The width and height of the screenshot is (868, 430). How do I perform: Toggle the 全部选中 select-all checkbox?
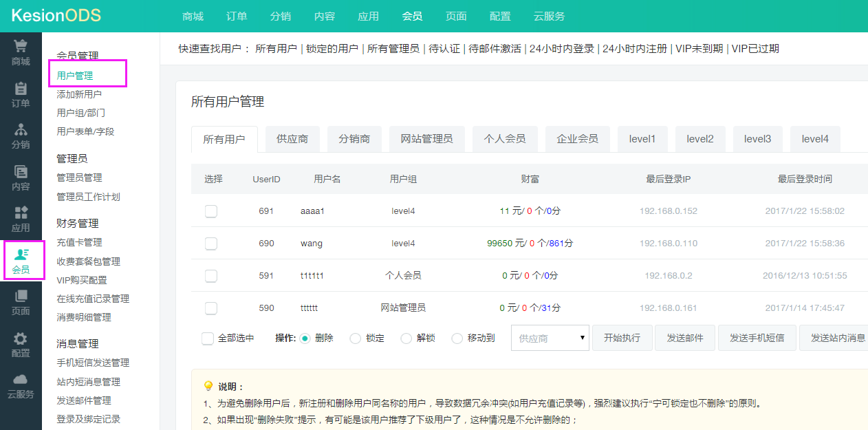pyautogui.click(x=208, y=338)
